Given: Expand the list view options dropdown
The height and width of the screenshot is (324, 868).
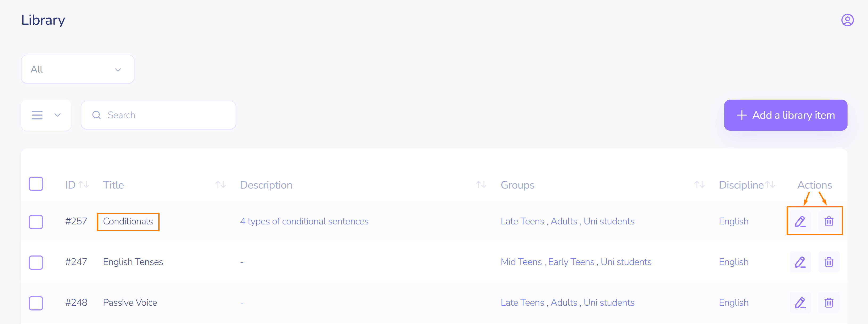Looking at the screenshot, I should [46, 115].
